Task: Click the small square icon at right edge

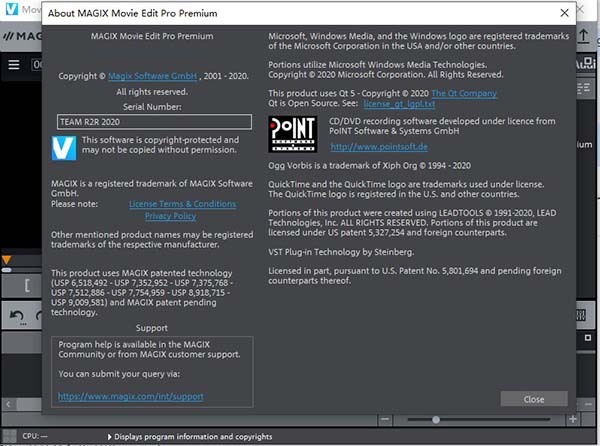Action: (588, 338)
